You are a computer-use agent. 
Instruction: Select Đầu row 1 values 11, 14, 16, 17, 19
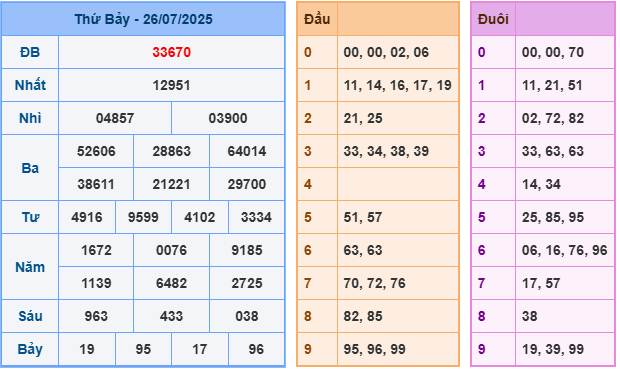click(x=397, y=85)
